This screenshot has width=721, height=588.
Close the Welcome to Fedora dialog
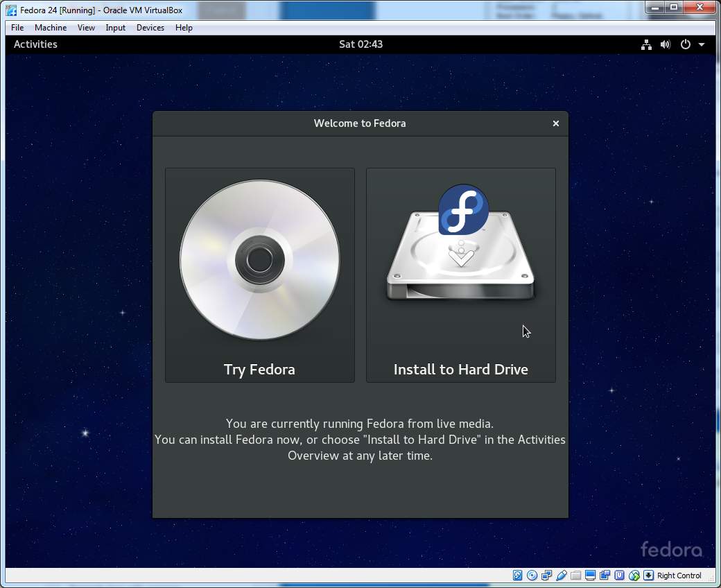(555, 123)
